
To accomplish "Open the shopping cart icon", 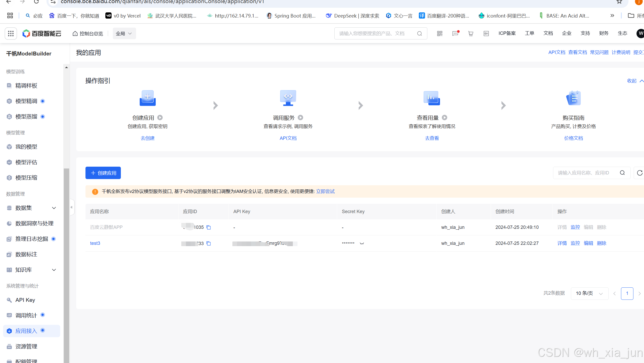I will click(x=471, y=34).
